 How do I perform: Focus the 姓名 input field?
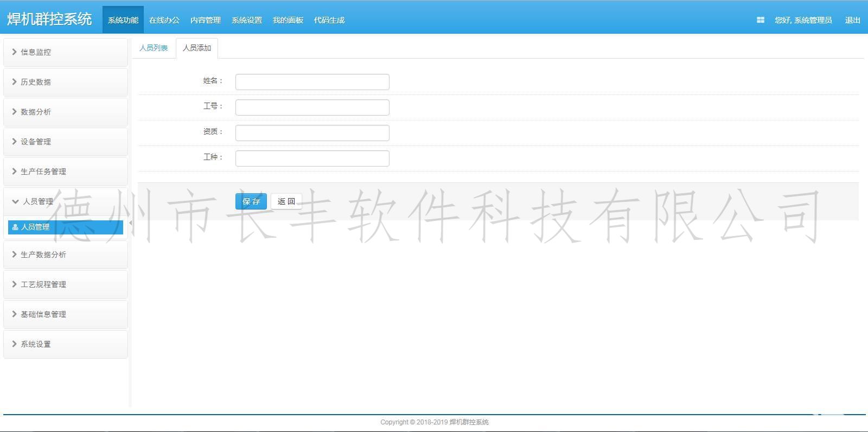click(x=312, y=82)
